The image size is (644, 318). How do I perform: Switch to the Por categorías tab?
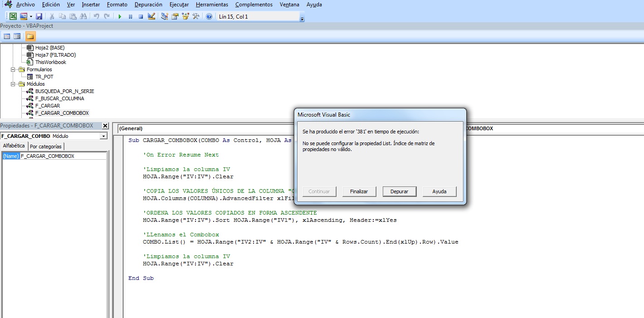point(46,147)
